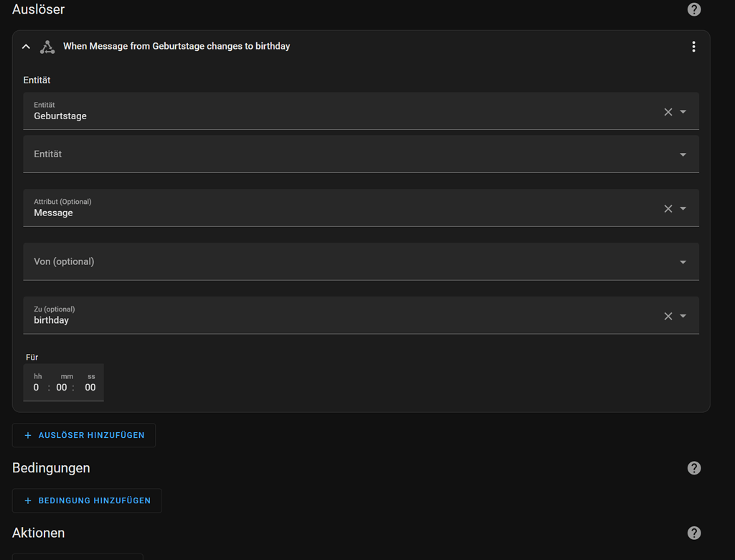The width and height of the screenshot is (735, 560).
Task: Click the trigger title 'When Message from Geburtstage'
Action: pyautogui.click(x=177, y=46)
